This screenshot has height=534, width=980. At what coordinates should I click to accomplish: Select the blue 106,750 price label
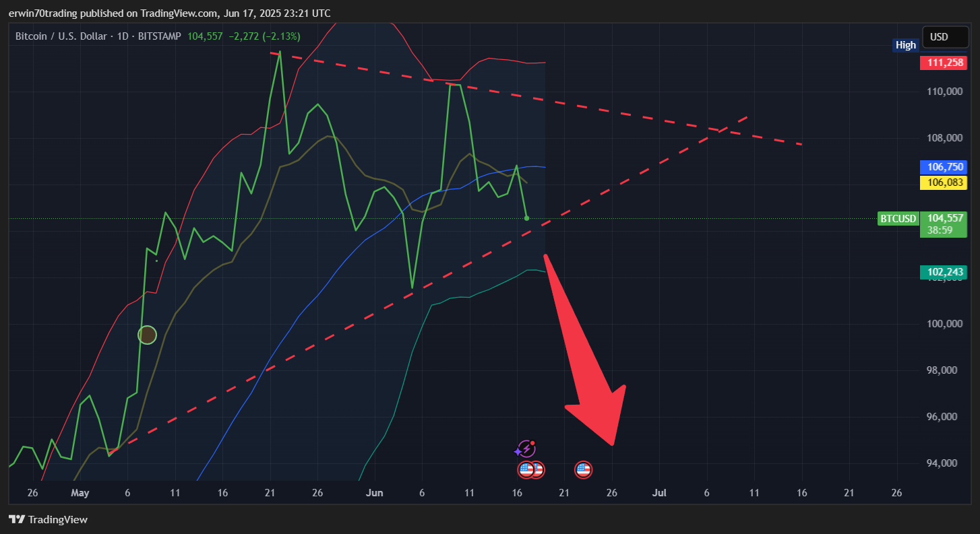tap(944, 167)
